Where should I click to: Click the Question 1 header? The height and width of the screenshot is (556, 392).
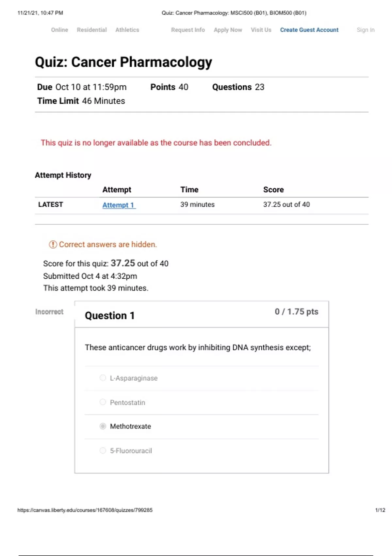click(x=110, y=316)
